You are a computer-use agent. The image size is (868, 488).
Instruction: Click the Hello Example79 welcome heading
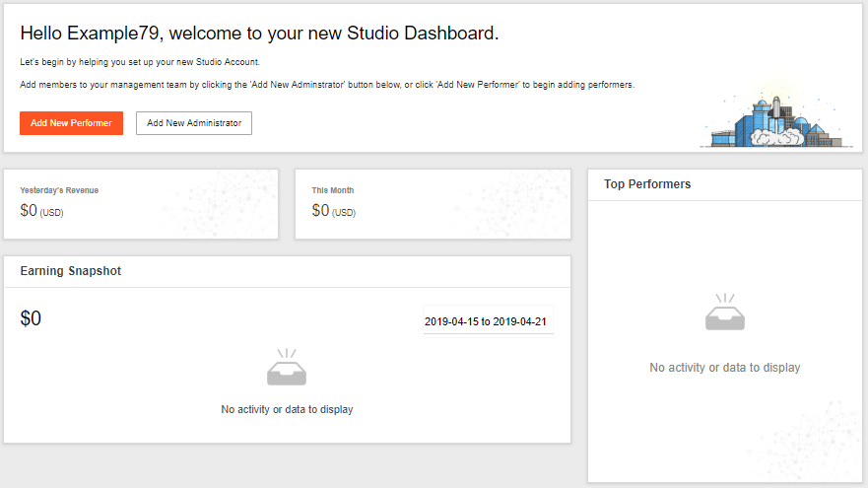coord(259,33)
